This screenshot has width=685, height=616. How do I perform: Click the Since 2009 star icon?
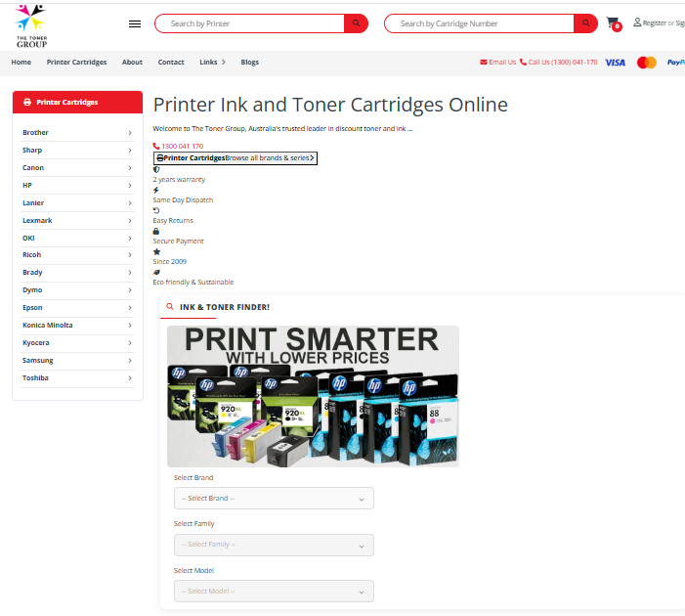click(156, 252)
